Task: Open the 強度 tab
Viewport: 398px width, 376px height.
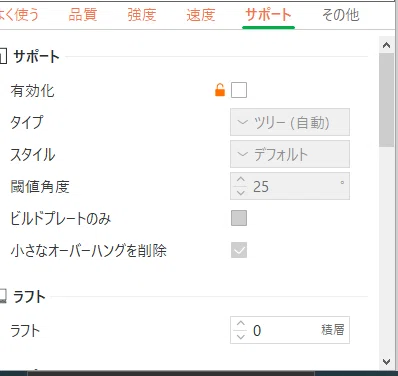Action: (142, 15)
